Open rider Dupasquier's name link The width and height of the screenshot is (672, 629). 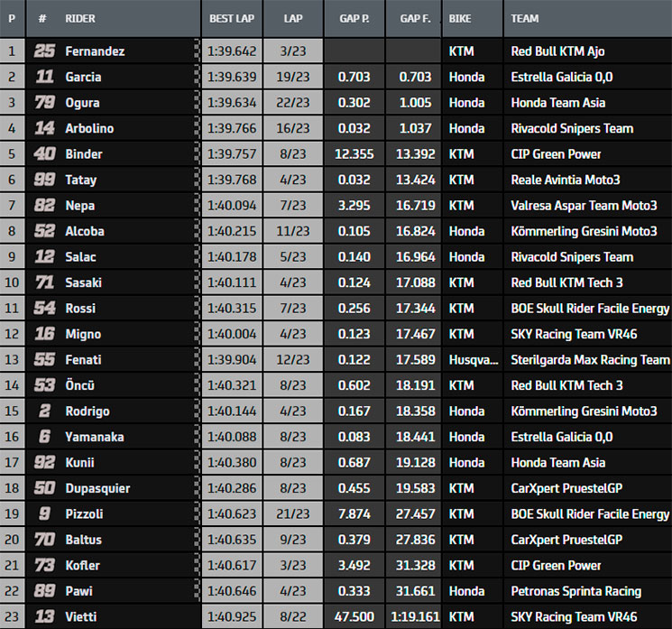coord(97,488)
